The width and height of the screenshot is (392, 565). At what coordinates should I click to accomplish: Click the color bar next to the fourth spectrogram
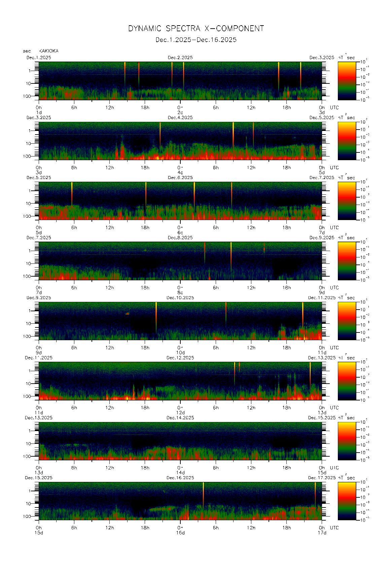pos(347,261)
